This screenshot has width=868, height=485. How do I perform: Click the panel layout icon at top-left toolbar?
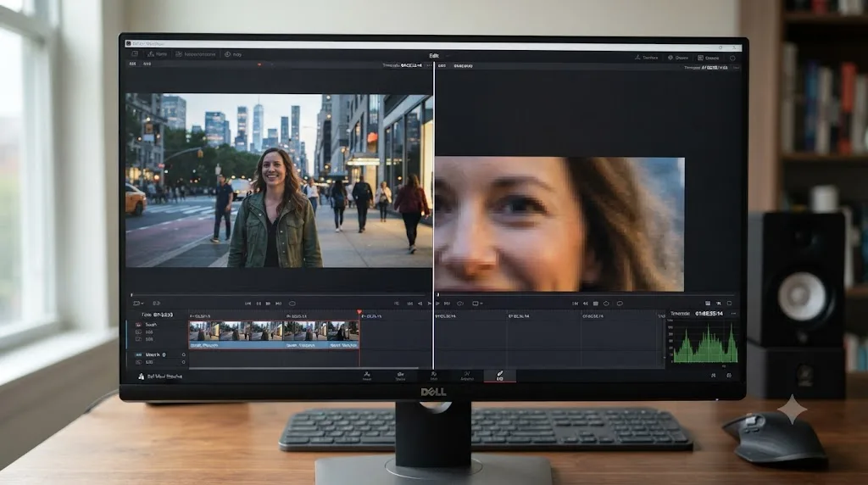[x=135, y=54]
